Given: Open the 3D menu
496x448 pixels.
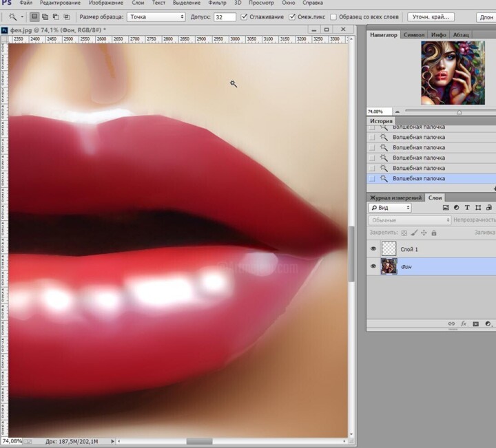Looking at the screenshot, I should [238, 3].
